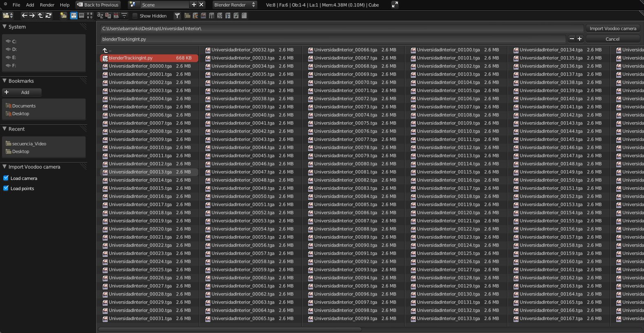Viewport: 644px width, 333px height.
Task: Toggle fullscreen with the expand arrows icon
Action: click(394, 5)
